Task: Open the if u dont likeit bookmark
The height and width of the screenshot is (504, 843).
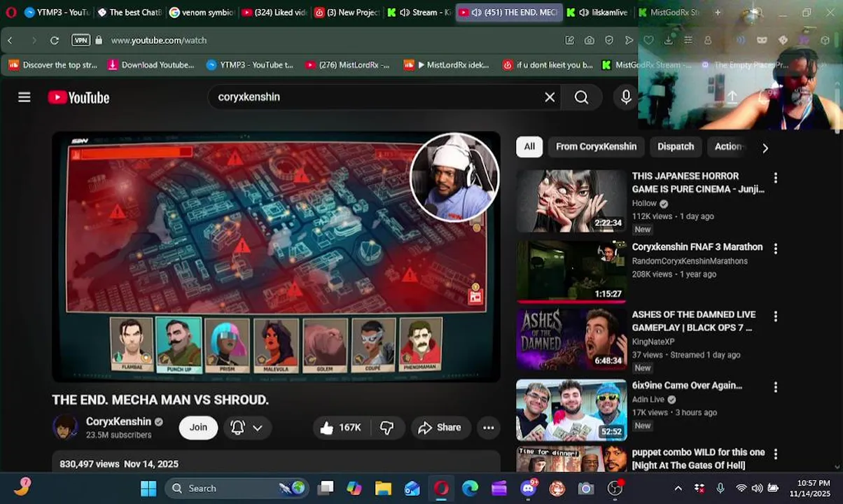Action: (x=548, y=65)
